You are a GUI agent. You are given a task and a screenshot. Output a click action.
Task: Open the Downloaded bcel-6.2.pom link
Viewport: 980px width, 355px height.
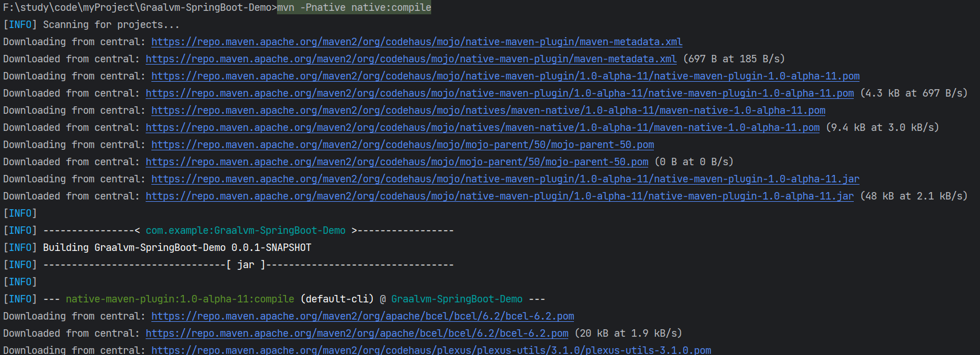(x=357, y=333)
